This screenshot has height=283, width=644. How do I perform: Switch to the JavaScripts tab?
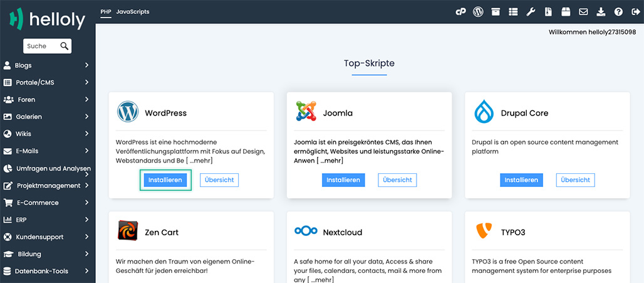133,12
